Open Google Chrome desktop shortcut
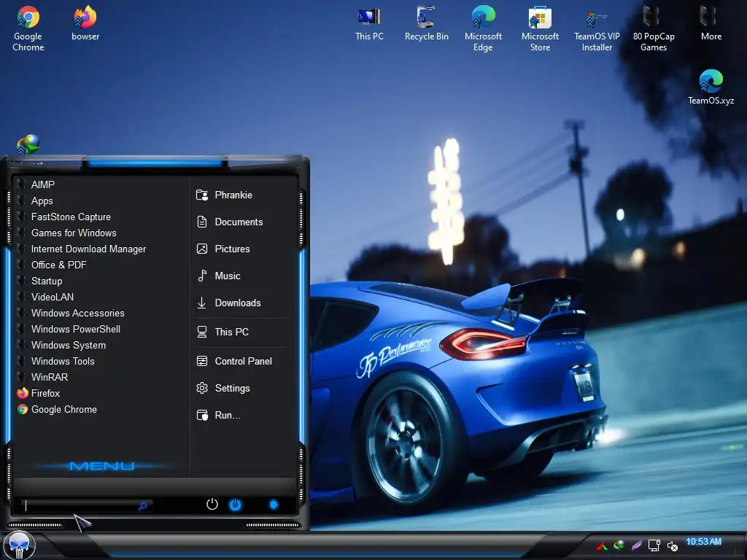This screenshot has width=747, height=560. coord(28,28)
